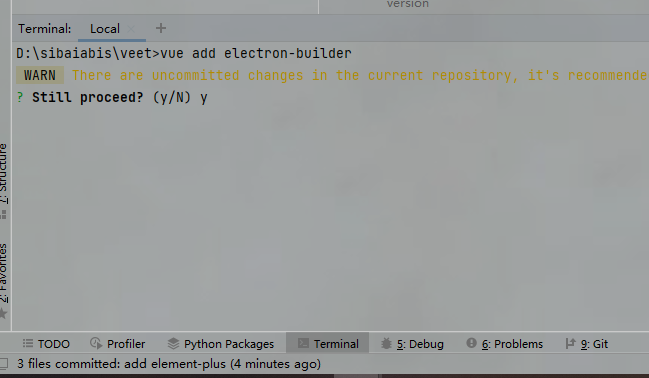Click the 'Still proceed? (y/N)' prompt line

pyautogui.click(x=112, y=97)
